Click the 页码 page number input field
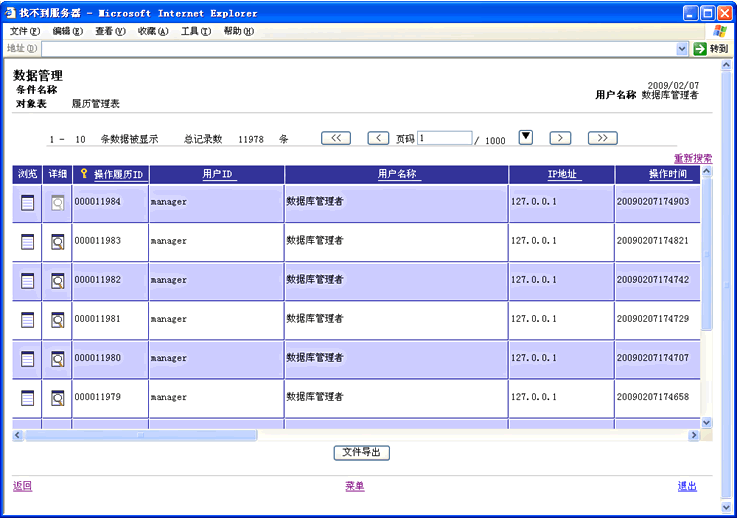This screenshot has width=738, height=524. (444, 139)
